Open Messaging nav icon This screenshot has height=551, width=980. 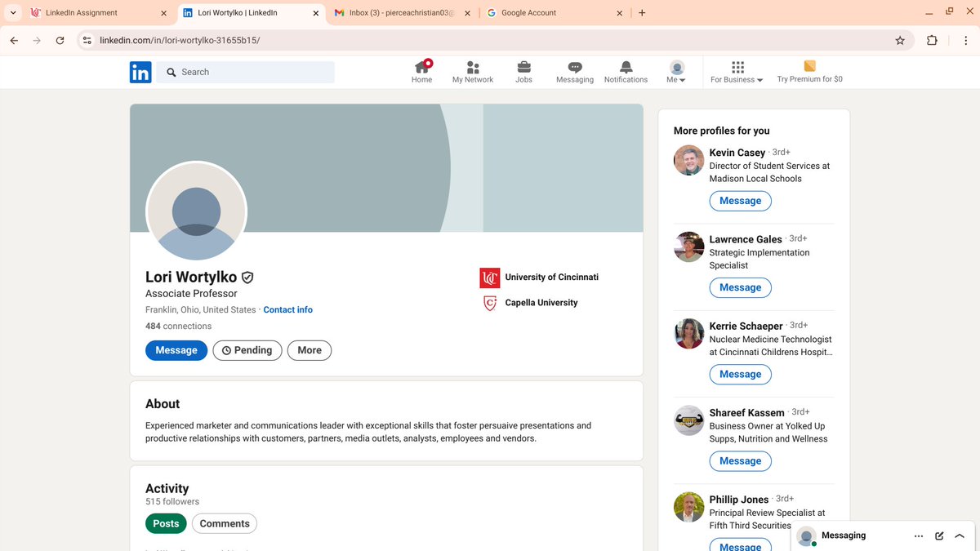point(575,72)
